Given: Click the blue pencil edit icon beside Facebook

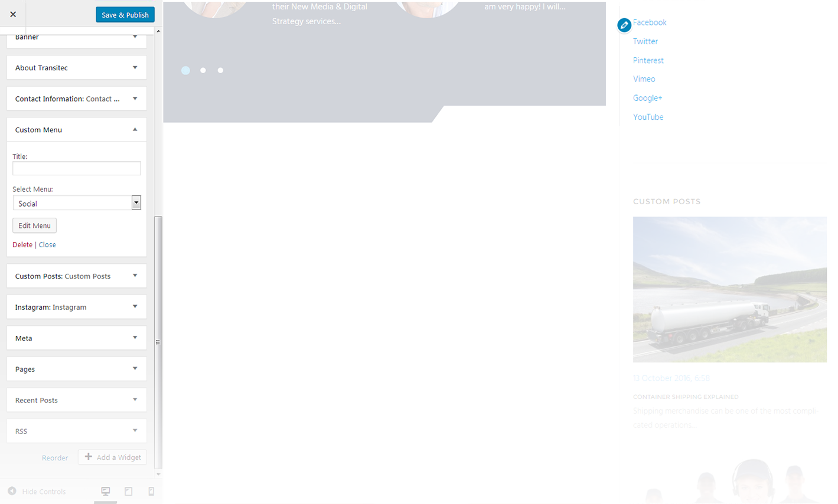Looking at the screenshot, I should pos(624,25).
